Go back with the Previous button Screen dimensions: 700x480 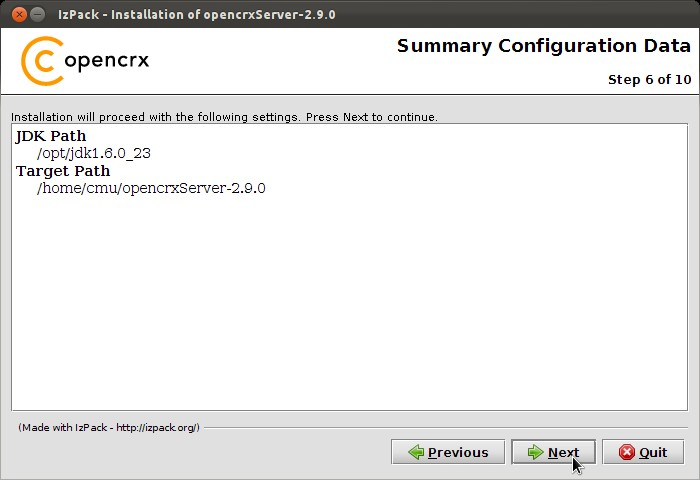(x=448, y=452)
